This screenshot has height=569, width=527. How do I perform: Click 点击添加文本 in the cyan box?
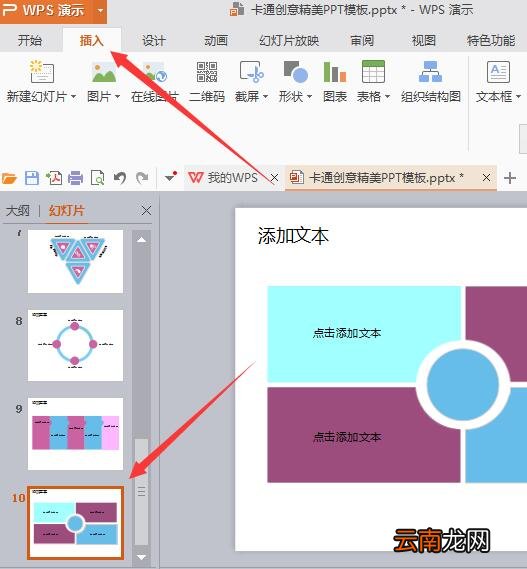pos(347,333)
